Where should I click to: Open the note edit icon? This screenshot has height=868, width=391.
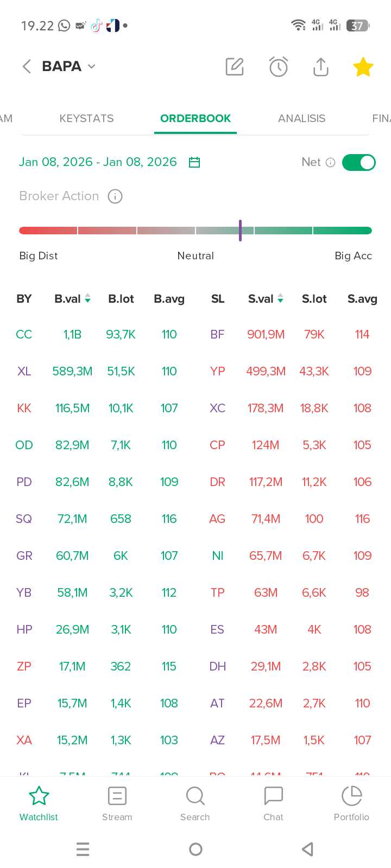tap(235, 67)
